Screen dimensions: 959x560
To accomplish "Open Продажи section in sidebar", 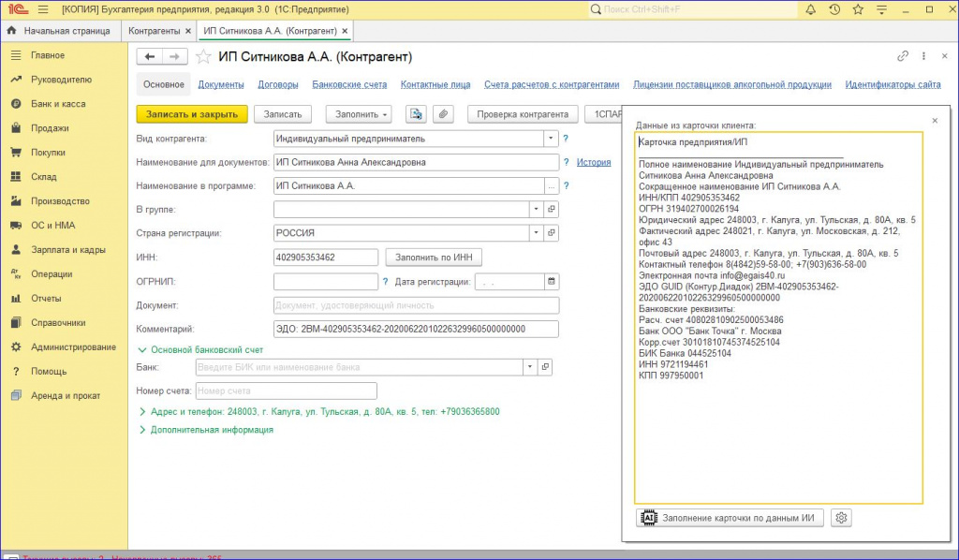I will [49, 128].
